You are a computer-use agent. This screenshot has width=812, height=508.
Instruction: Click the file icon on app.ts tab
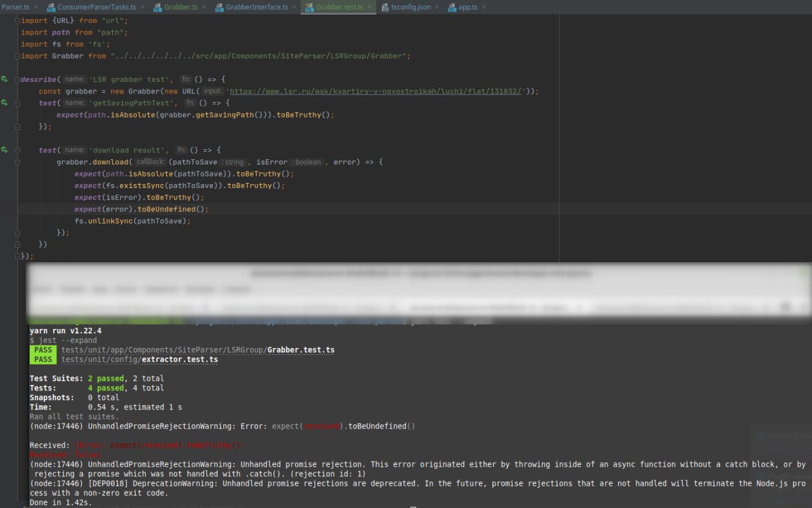(452, 7)
